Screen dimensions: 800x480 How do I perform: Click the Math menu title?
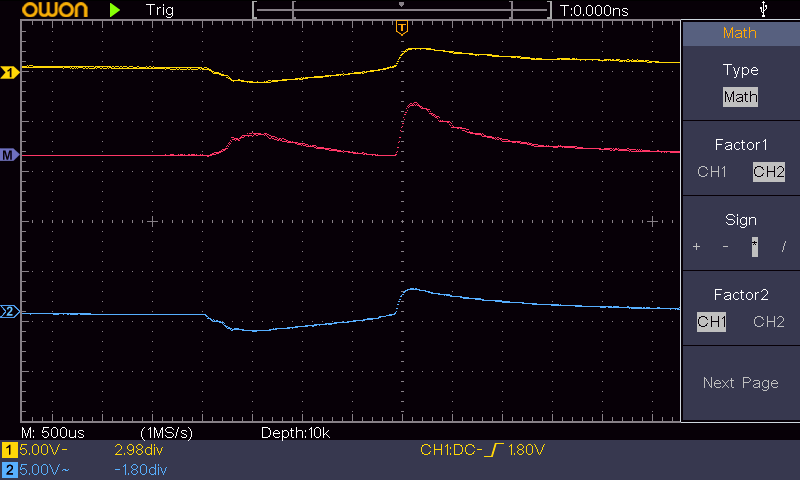pos(740,33)
